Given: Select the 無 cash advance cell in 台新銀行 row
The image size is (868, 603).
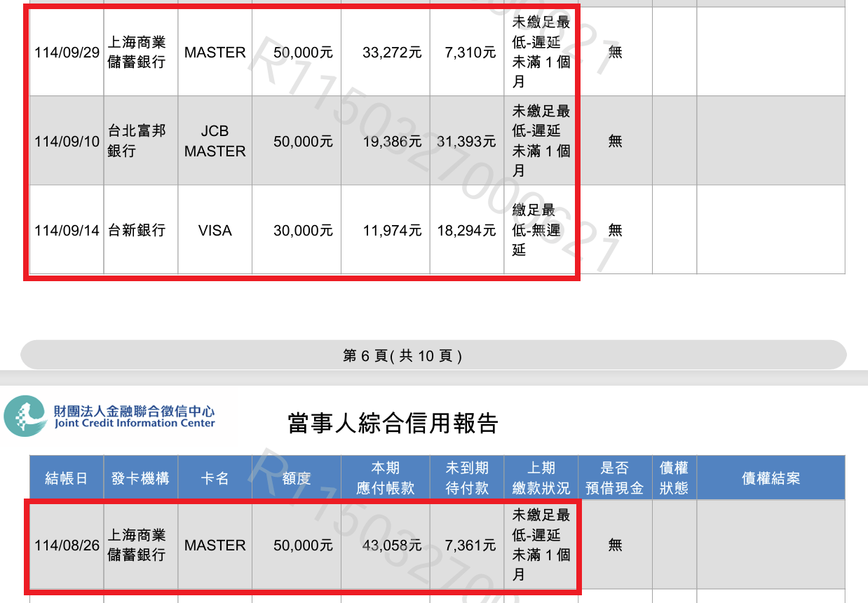Looking at the screenshot, I should pos(615,231).
